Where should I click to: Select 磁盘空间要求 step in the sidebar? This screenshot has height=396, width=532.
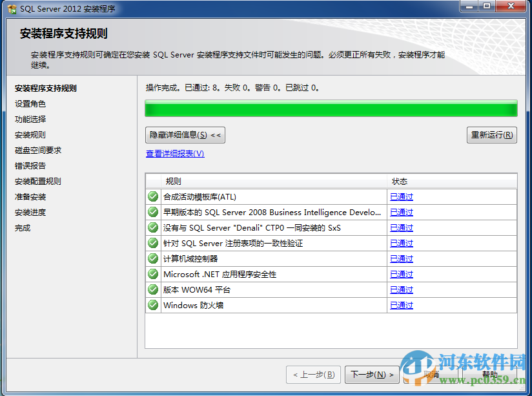point(37,151)
